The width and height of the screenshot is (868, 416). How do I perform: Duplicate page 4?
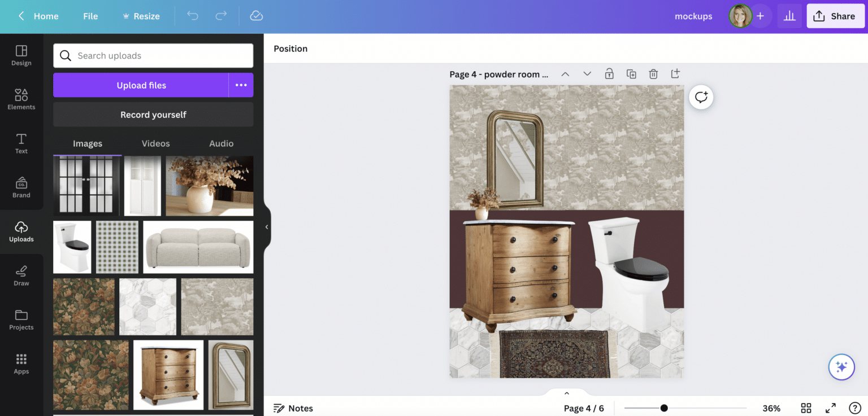(x=631, y=73)
